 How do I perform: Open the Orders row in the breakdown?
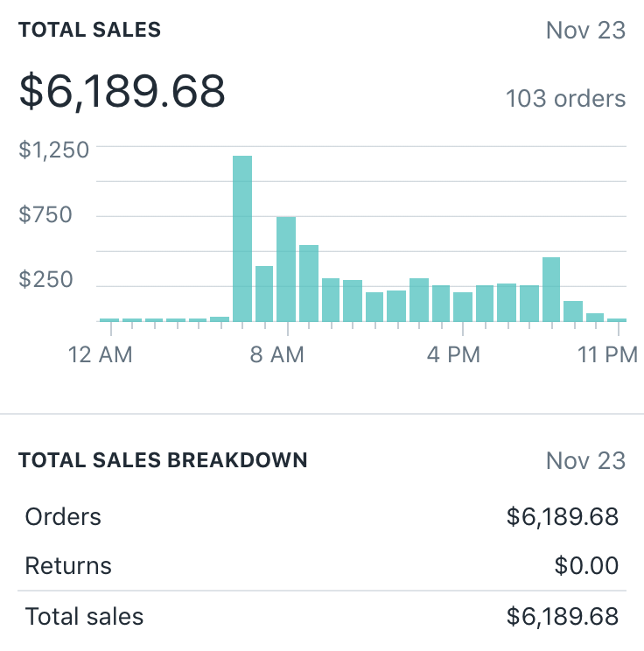pos(322,517)
